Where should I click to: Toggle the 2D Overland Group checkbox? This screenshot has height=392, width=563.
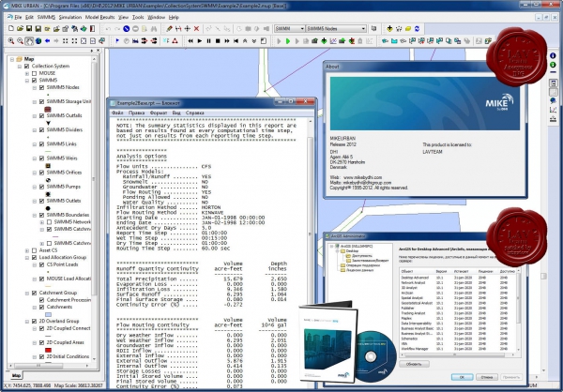coord(35,322)
